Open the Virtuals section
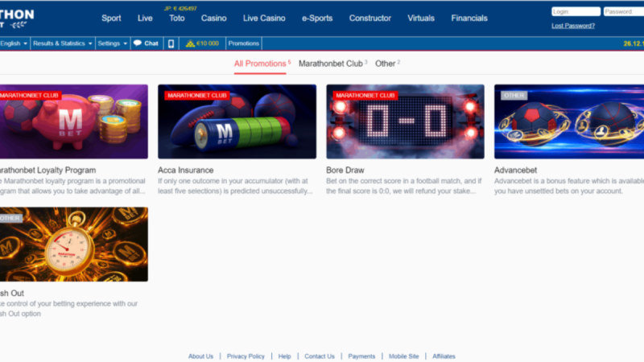 pos(421,18)
